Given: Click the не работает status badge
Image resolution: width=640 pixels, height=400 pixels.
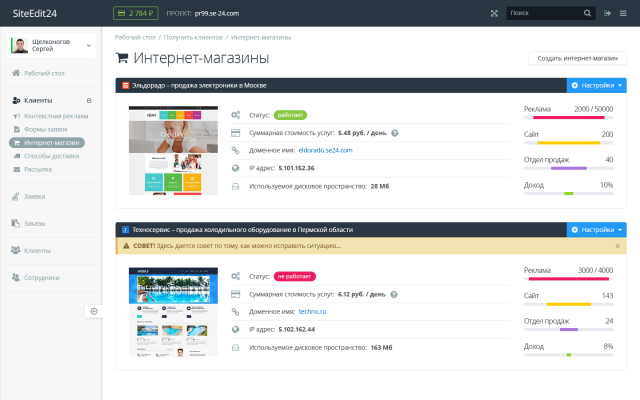Looking at the screenshot, I should [x=295, y=276].
